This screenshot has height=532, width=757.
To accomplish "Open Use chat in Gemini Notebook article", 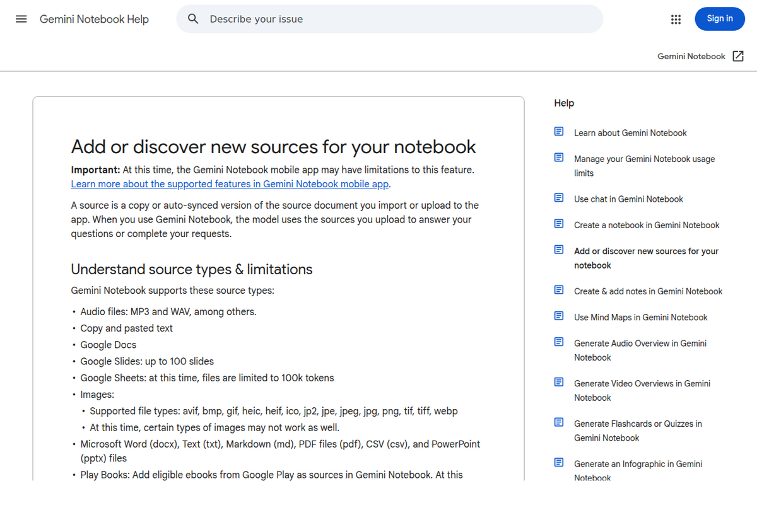I will pos(628,199).
